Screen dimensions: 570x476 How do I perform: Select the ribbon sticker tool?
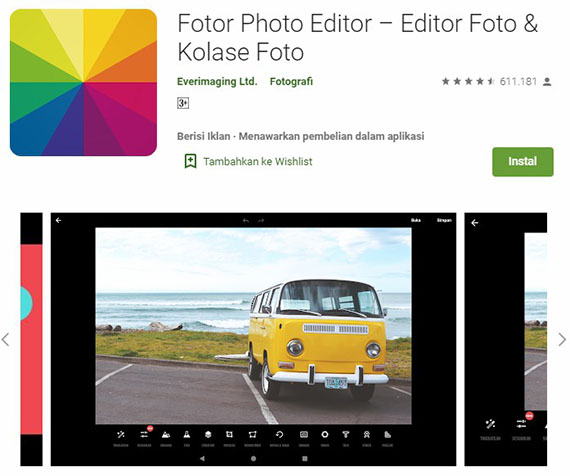[366, 438]
